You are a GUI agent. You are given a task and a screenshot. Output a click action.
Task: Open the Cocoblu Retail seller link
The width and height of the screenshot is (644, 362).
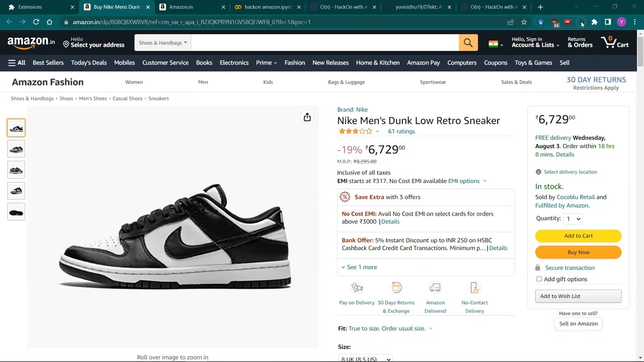coord(576,197)
